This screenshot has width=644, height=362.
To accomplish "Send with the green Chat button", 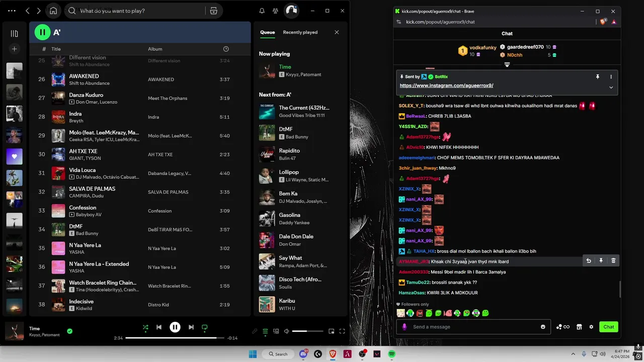I will [x=609, y=327].
